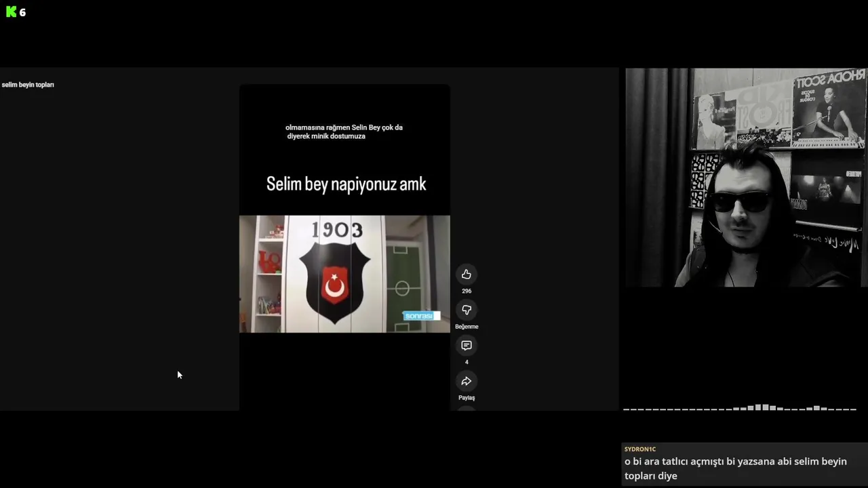
Task: Click the streamer webcam feed
Action: pos(746,178)
